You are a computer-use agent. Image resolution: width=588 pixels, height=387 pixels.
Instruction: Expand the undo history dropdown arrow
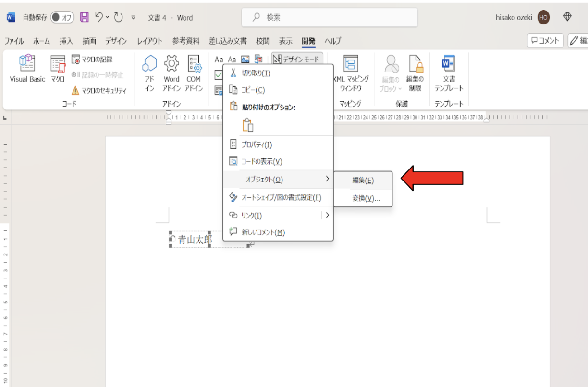tap(108, 18)
